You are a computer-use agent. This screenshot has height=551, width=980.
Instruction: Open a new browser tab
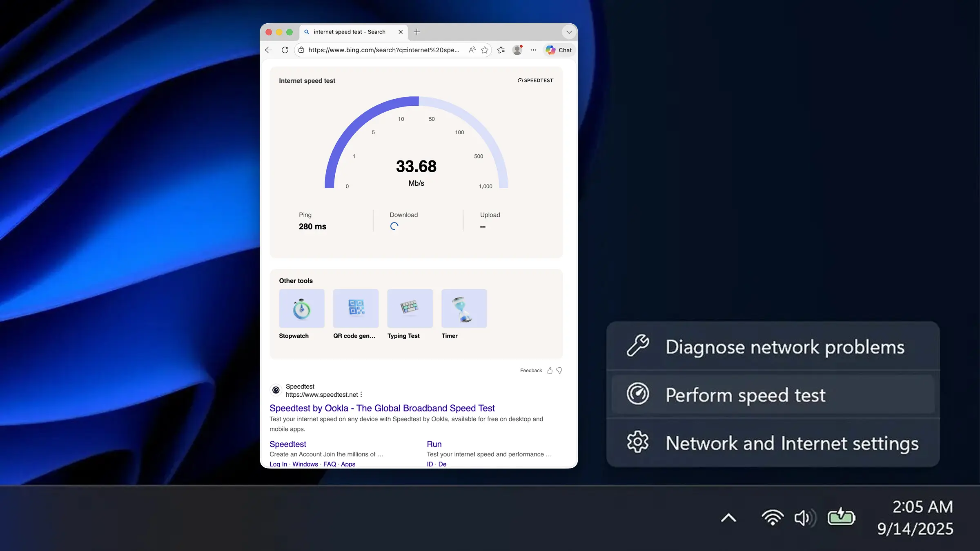point(416,32)
